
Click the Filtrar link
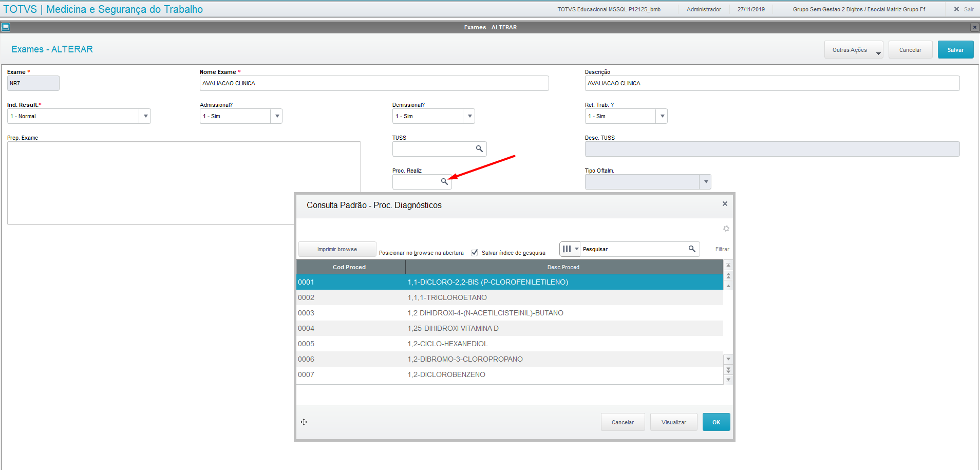tap(722, 249)
